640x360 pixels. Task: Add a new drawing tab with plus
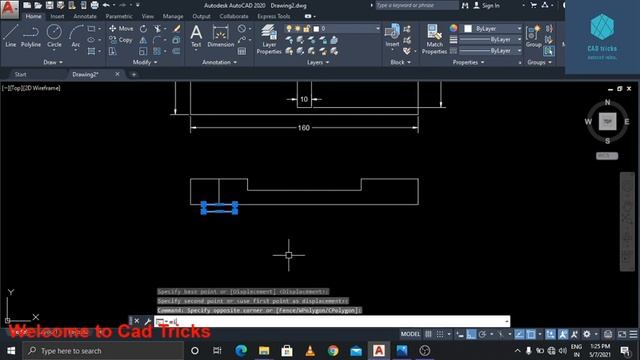tap(133, 74)
